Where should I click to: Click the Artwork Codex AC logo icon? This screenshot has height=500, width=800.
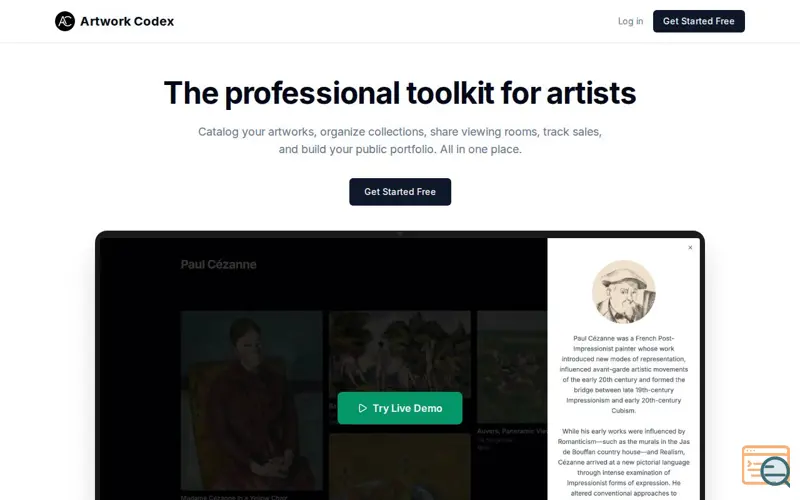[65, 21]
